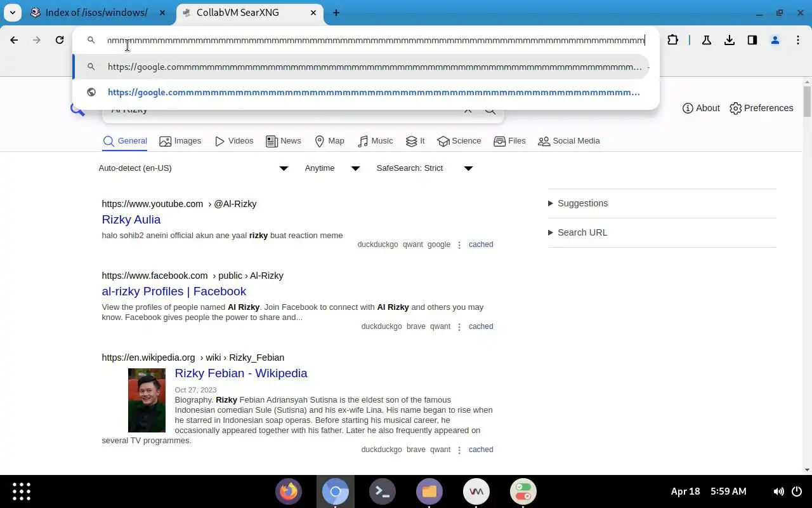Viewport: 812px width, 508px height.
Task: Open al-rizky Profiles | Facebook result
Action: 174,291
